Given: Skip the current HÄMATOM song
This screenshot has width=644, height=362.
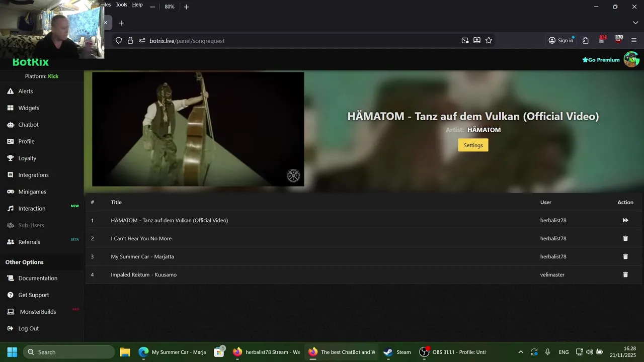Looking at the screenshot, I should pyautogui.click(x=625, y=220).
